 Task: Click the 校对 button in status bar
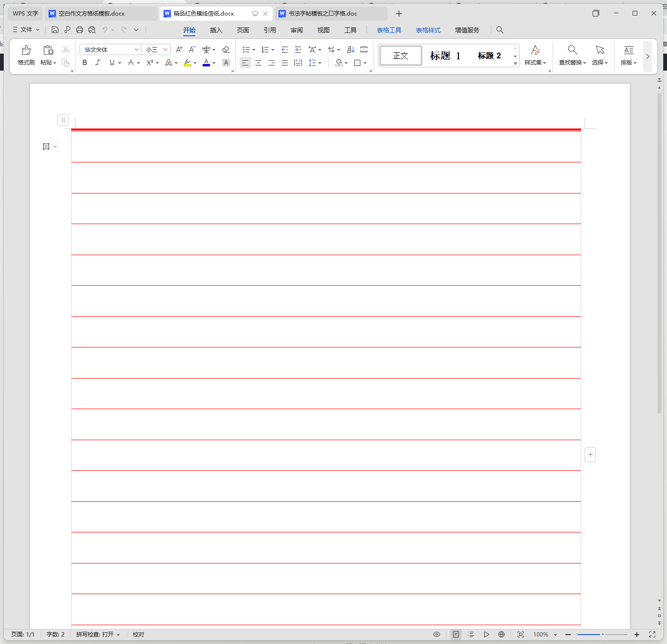coord(138,635)
